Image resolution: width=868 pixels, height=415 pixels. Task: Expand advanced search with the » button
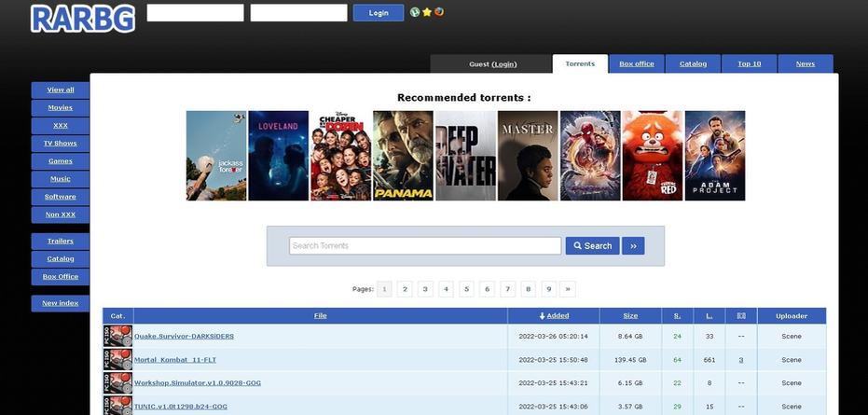click(633, 246)
